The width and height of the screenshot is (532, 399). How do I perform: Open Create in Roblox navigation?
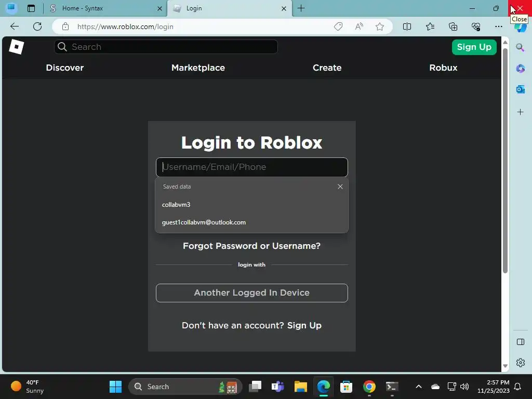[327, 68]
